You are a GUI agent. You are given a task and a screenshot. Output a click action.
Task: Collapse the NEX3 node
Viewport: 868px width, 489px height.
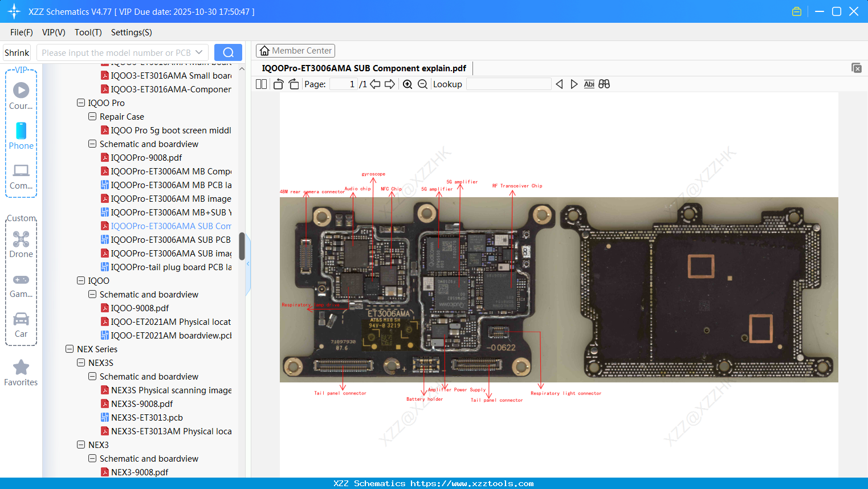tap(81, 445)
